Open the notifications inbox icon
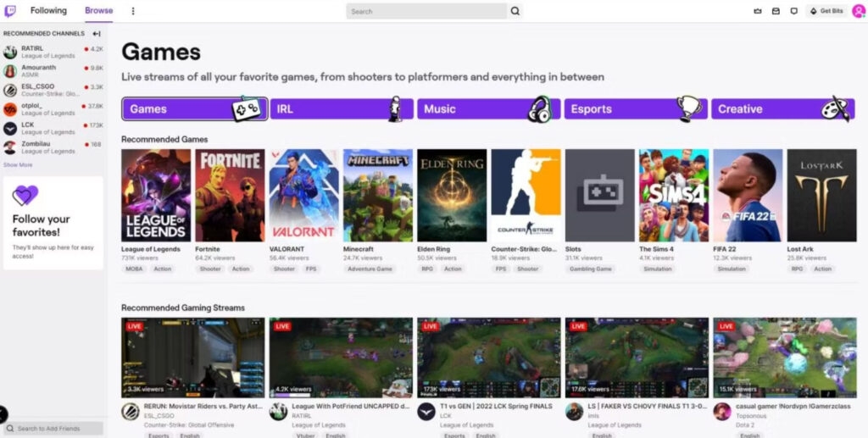 point(776,11)
